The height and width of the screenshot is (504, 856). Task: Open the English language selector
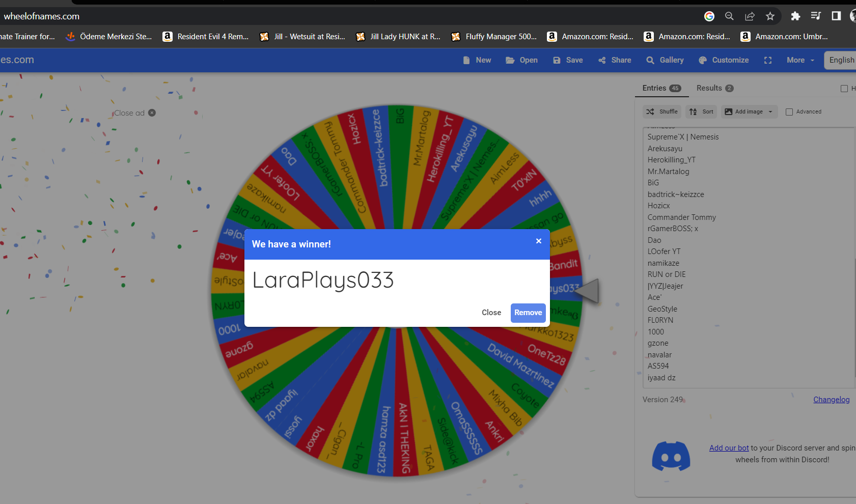[841, 60]
